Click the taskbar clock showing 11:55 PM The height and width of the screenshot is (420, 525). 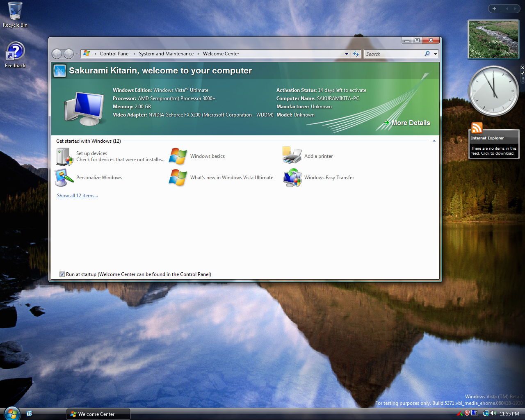(x=509, y=413)
